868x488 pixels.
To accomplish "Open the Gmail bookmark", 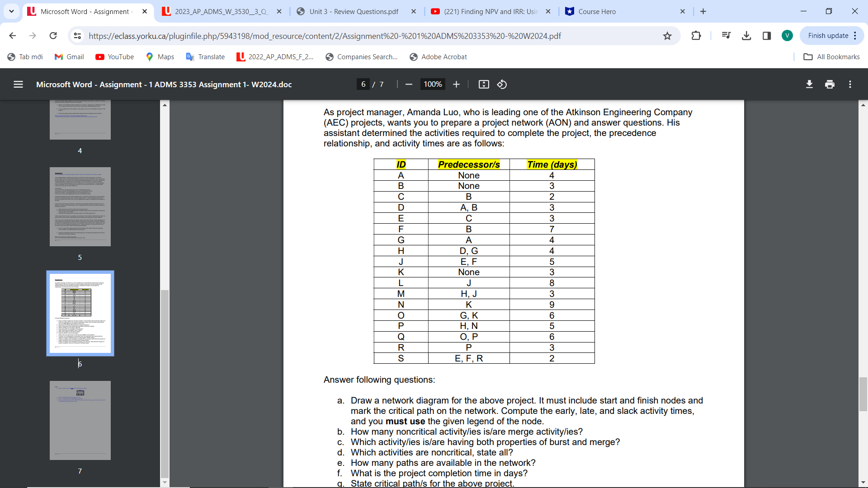I will click(x=69, y=56).
